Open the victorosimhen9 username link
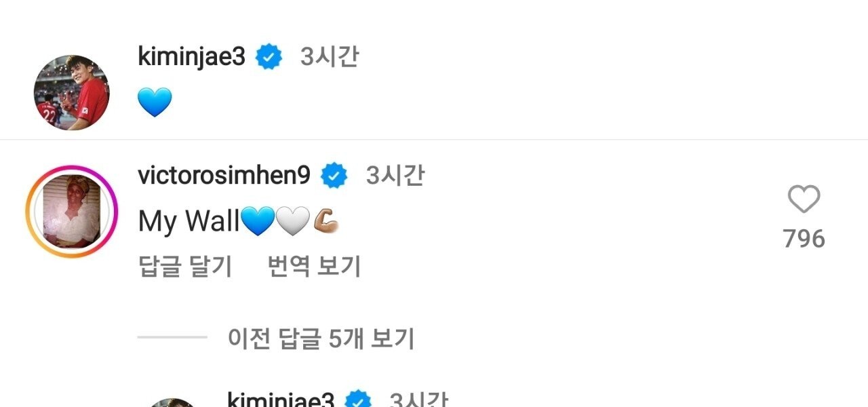868x407 pixels. (x=224, y=176)
